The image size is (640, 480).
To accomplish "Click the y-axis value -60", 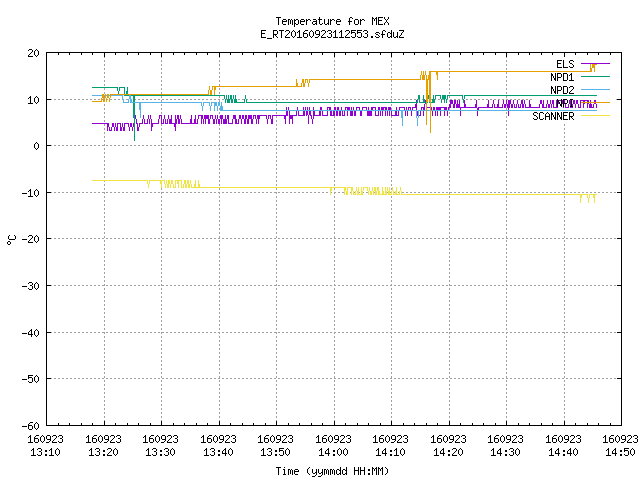I will coord(31,426).
